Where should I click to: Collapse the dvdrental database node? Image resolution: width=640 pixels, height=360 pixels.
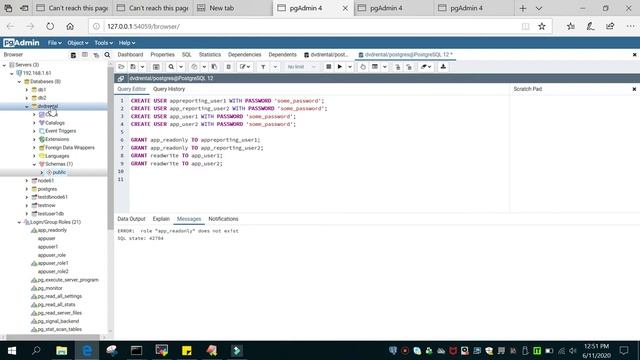[x=27, y=107]
